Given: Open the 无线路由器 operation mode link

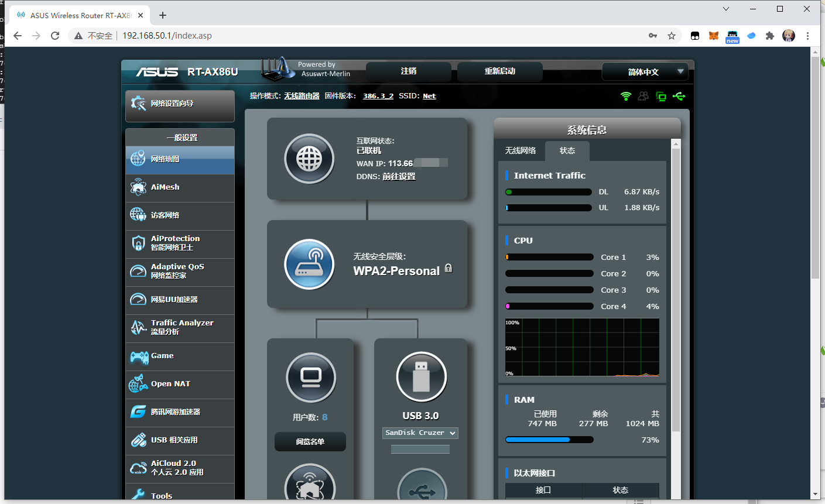Looking at the screenshot, I should 302,96.
